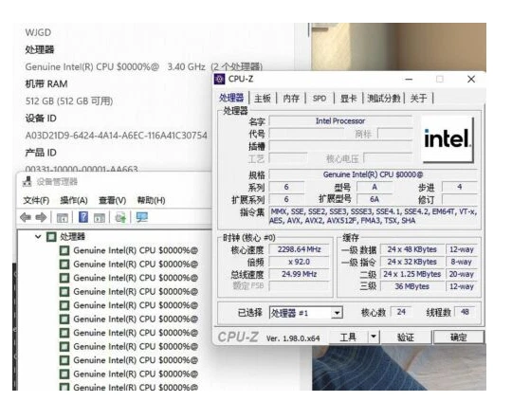Click the 线程数 value 48
This screenshot has width=512, height=420.
465,312
